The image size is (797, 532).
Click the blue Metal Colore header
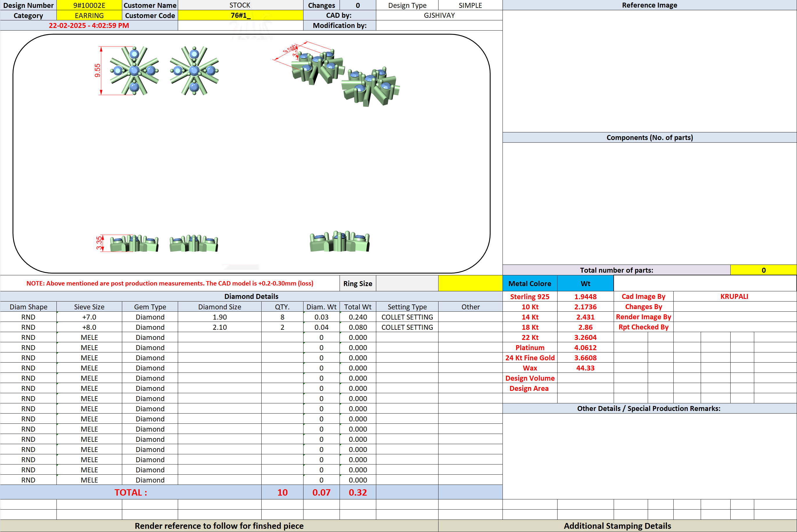click(x=530, y=283)
